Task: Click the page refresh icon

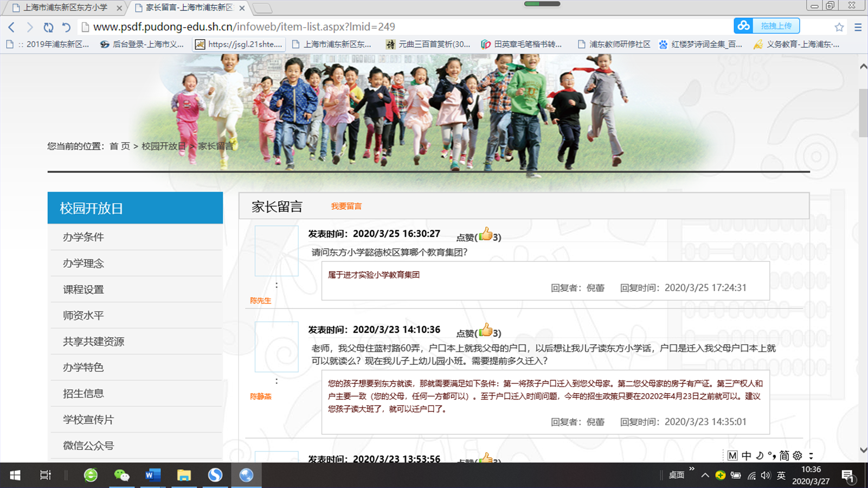Action: pyautogui.click(x=48, y=27)
